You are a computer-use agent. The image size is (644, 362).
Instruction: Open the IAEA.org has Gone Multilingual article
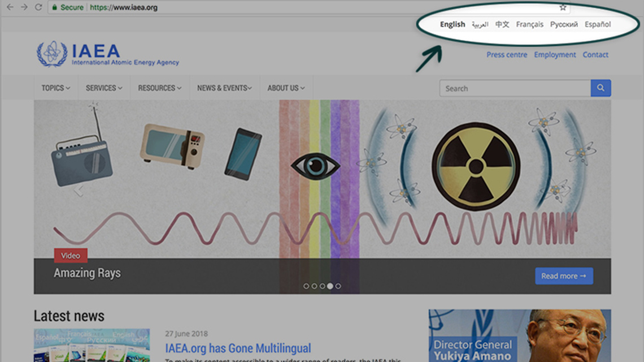click(x=238, y=348)
